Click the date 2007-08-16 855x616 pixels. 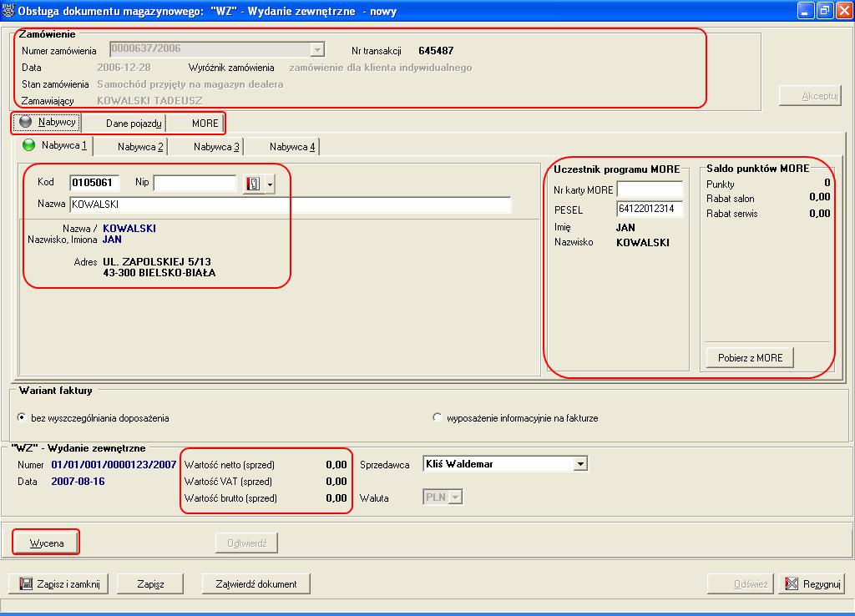78,482
